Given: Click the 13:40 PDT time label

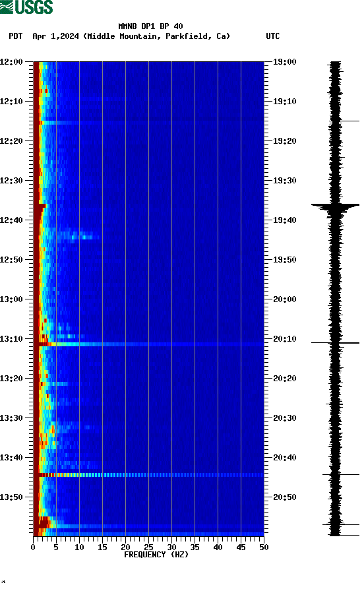Looking at the screenshot, I should coord(11,458).
